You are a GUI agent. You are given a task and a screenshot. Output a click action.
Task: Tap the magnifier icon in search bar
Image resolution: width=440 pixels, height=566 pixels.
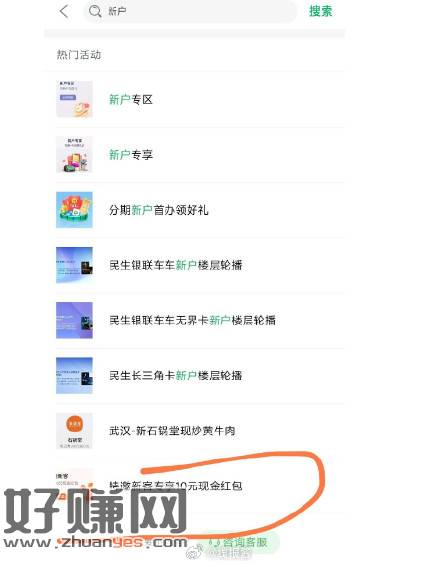(x=95, y=11)
